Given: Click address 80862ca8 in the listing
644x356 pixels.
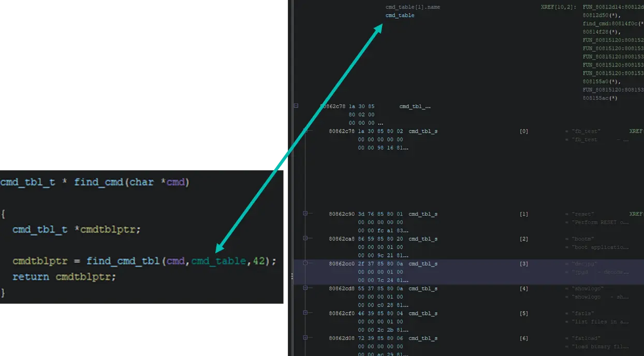Looking at the screenshot, I should [x=342, y=239].
